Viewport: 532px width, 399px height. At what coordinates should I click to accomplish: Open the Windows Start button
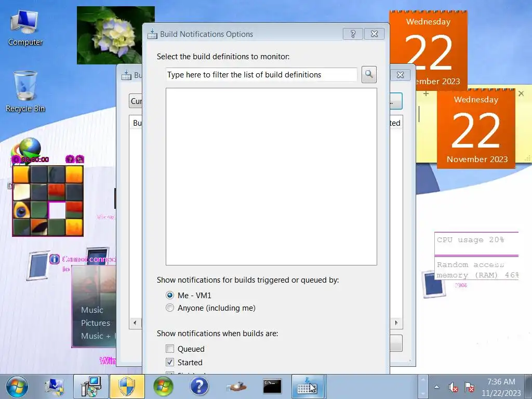pyautogui.click(x=17, y=387)
